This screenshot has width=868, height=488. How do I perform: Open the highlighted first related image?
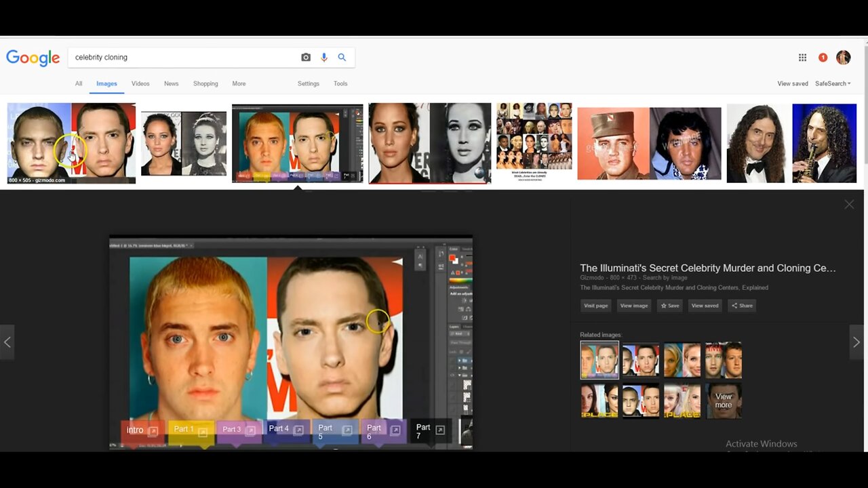click(x=599, y=360)
